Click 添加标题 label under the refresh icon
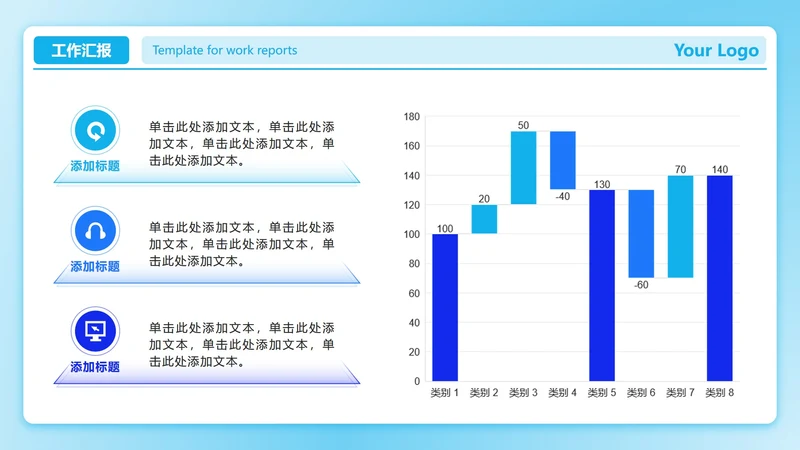The height and width of the screenshot is (450, 800). [x=95, y=167]
